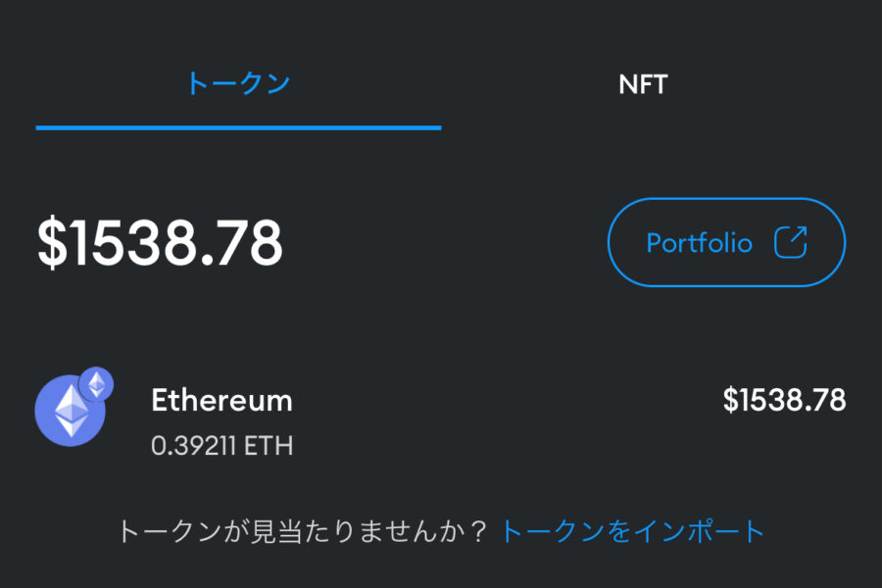Click the blue underline beneath トークン tab

(x=238, y=127)
